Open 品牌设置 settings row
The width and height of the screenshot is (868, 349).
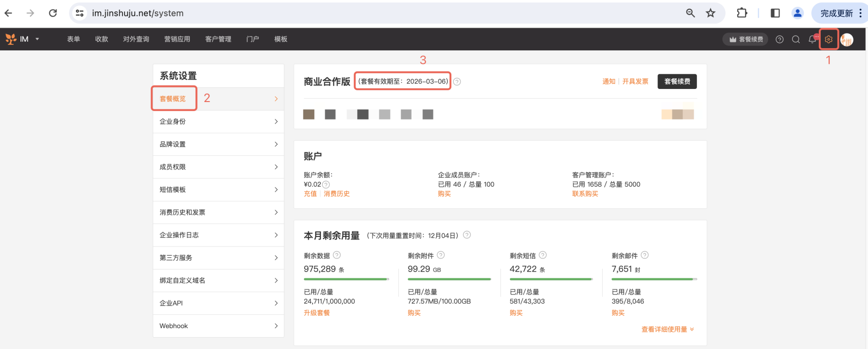coord(219,144)
